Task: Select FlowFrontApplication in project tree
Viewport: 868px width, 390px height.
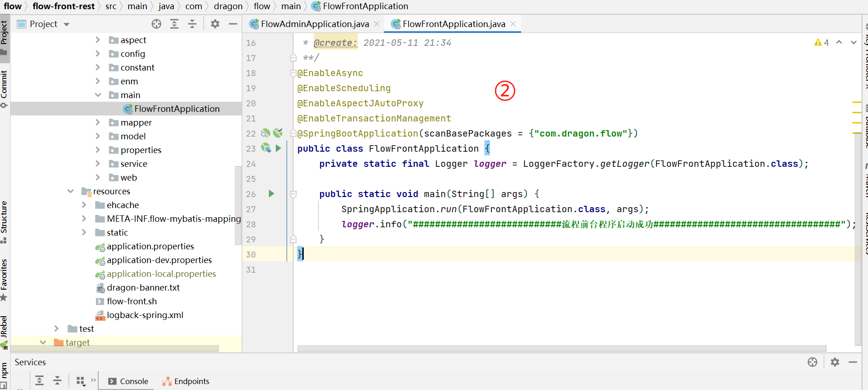Action: 126,109
